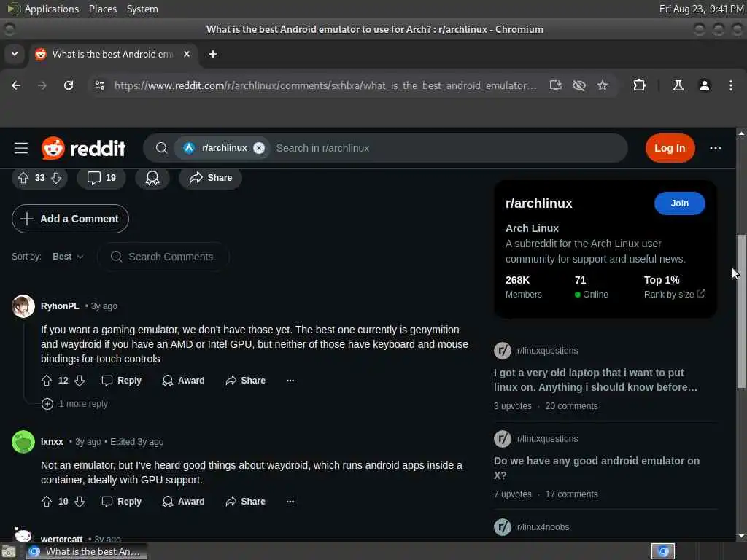Focus the Search Comments field
The height and width of the screenshot is (560, 747).
point(163,257)
